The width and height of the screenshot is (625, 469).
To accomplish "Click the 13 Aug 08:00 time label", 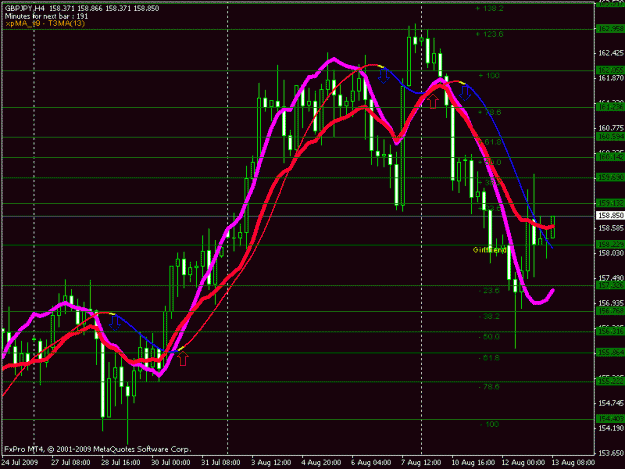I will (x=573, y=463).
